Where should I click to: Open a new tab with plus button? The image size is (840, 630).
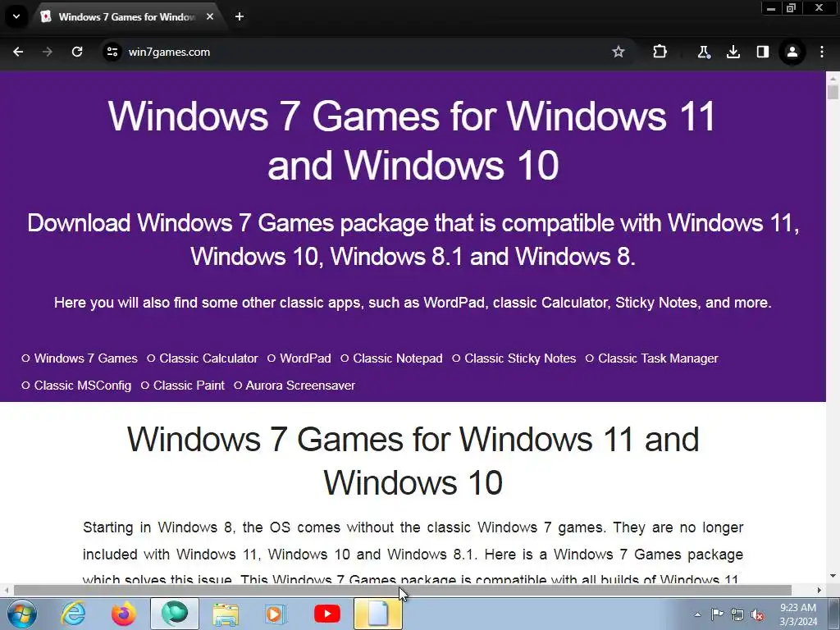click(240, 16)
